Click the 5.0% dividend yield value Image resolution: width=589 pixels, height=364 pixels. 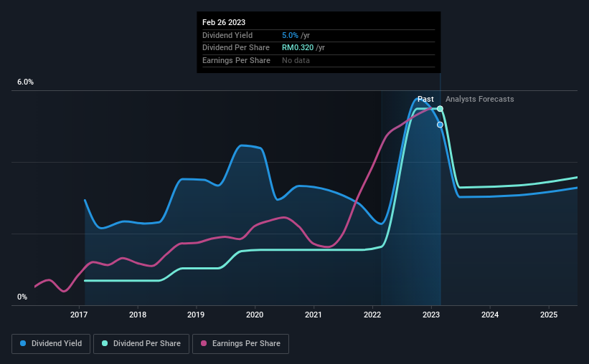point(290,35)
